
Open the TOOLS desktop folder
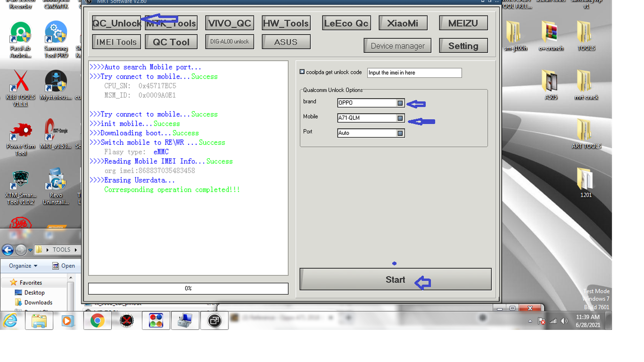click(x=586, y=36)
